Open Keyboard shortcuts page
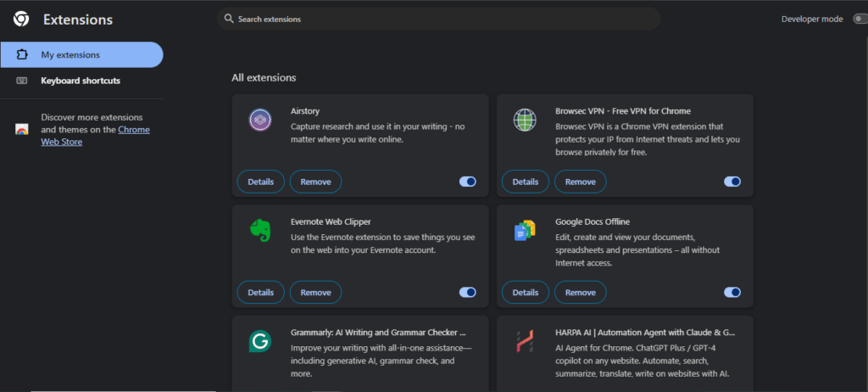 [81, 81]
